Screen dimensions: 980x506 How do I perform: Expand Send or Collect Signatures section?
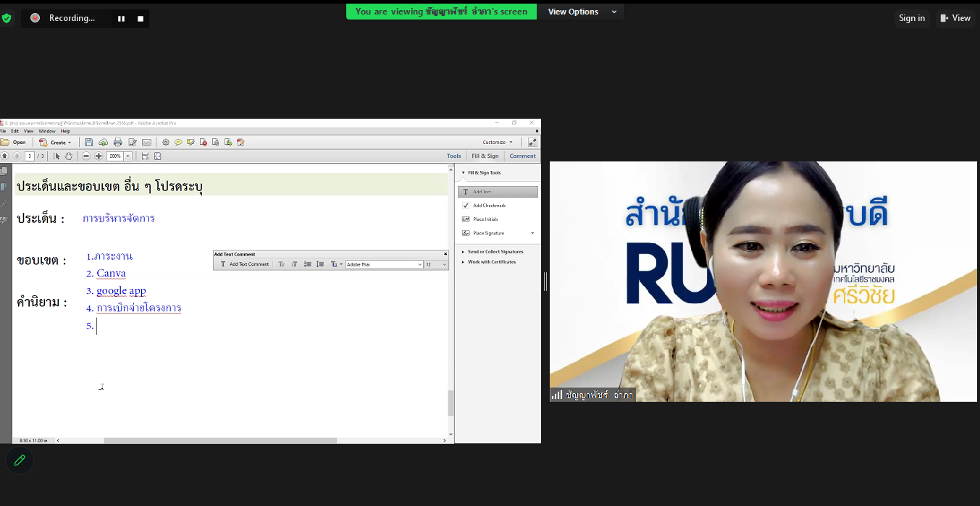tap(495, 252)
